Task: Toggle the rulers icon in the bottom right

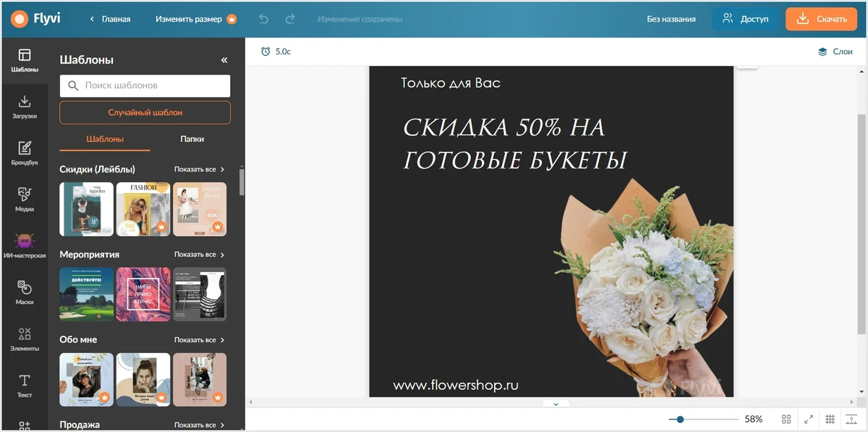Action: tap(851, 419)
